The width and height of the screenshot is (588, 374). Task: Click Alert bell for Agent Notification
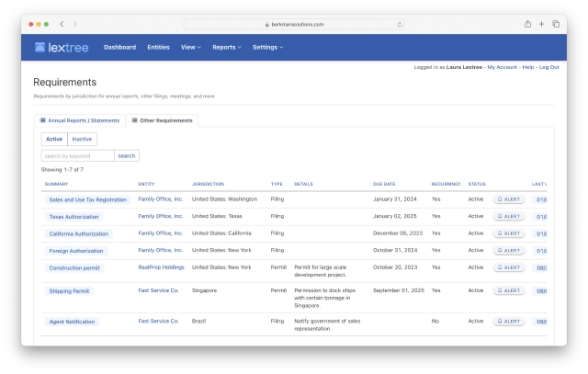click(509, 322)
